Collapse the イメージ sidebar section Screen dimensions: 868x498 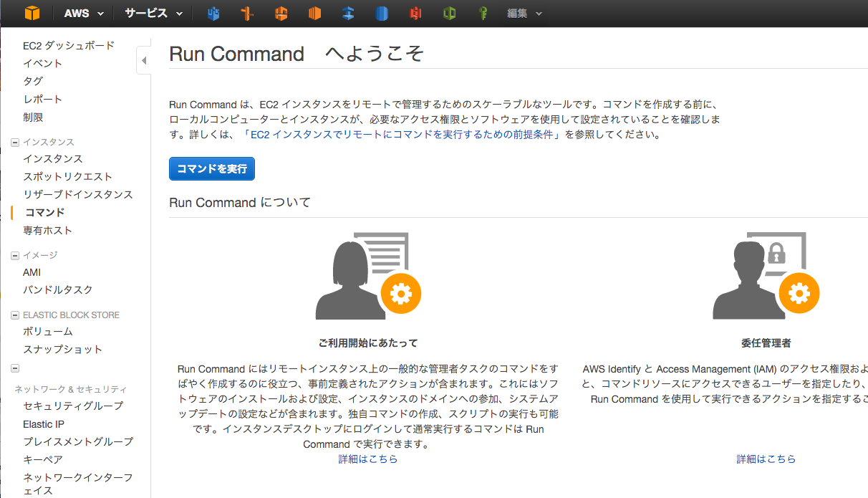point(15,256)
